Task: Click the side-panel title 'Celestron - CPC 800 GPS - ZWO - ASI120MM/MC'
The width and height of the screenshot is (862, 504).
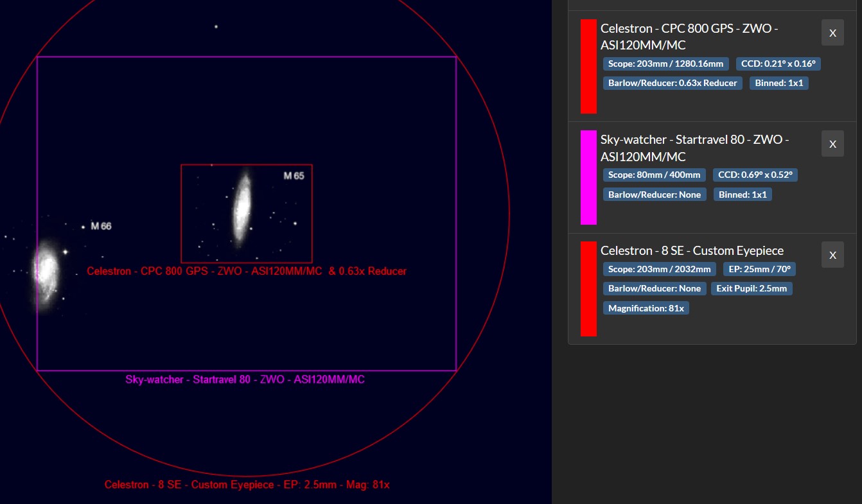Action: [x=690, y=37]
